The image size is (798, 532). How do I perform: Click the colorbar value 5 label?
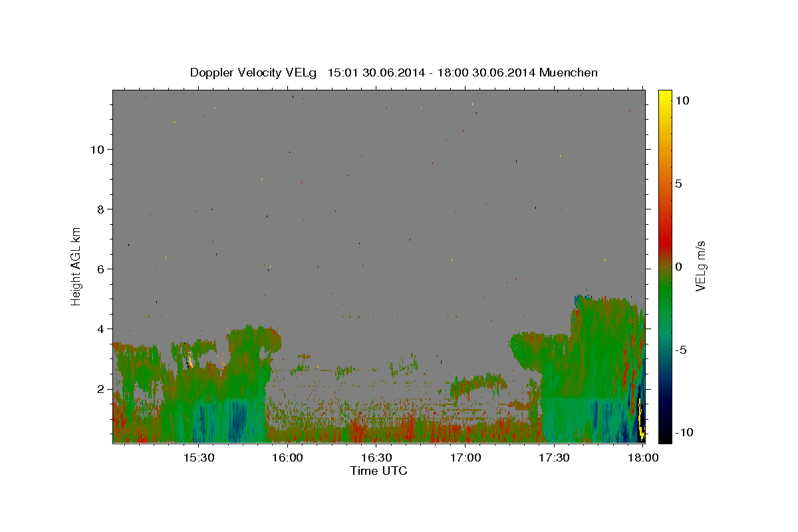[x=678, y=184]
